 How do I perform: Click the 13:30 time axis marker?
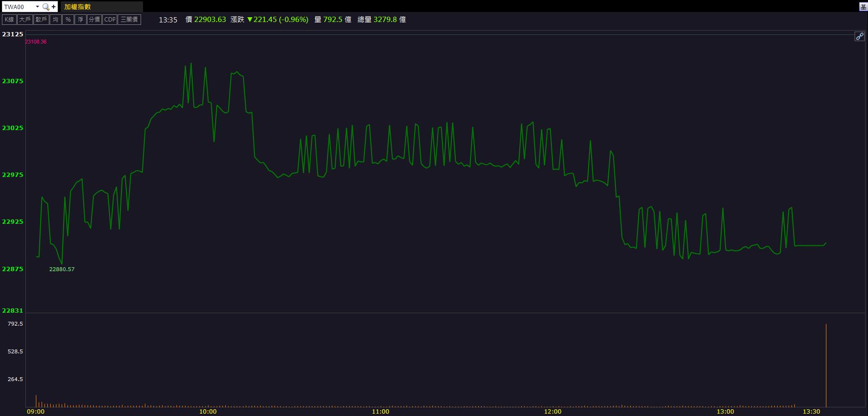click(x=811, y=412)
